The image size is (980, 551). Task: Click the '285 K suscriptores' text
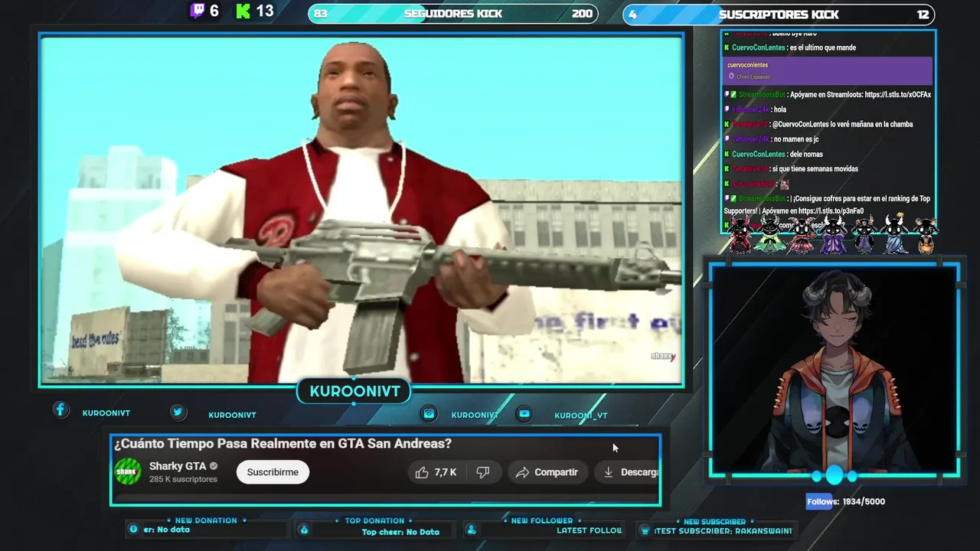(x=183, y=479)
